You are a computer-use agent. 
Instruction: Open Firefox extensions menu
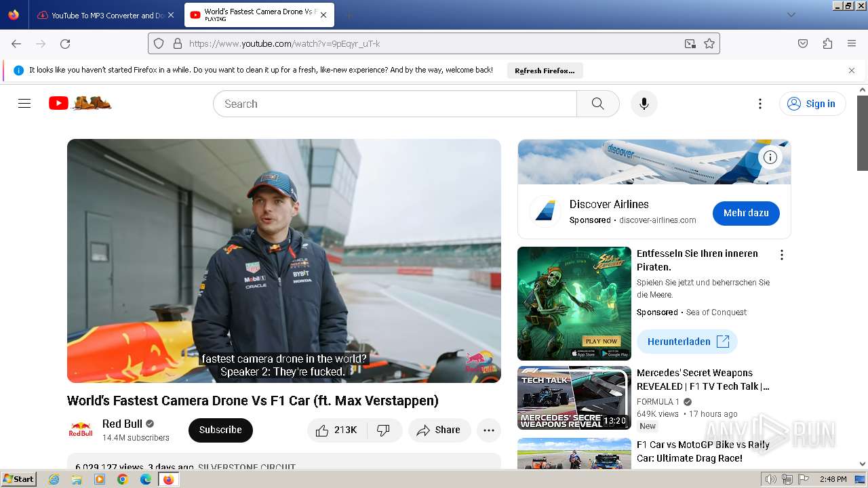coord(827,43)
